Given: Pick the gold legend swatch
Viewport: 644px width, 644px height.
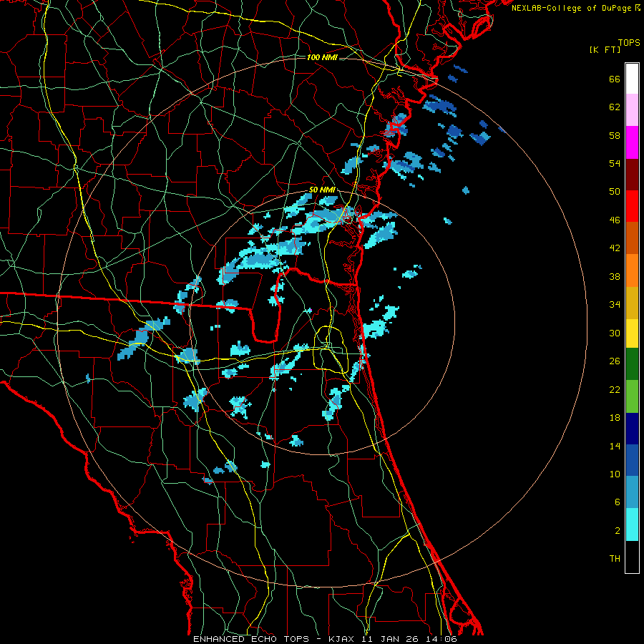Looking at the screenshot, I should click(x=632, y=303).
